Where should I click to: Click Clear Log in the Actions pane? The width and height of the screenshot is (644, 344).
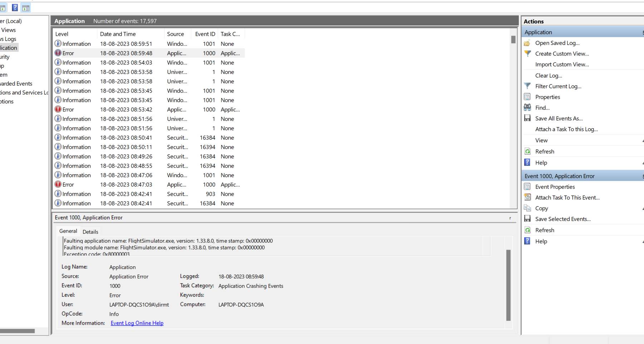pyautogui.click(x=549, y=75)
